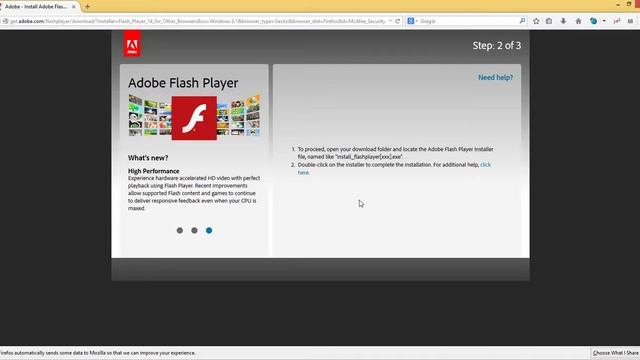Open the downloads arrow panel

click(563, 21)
